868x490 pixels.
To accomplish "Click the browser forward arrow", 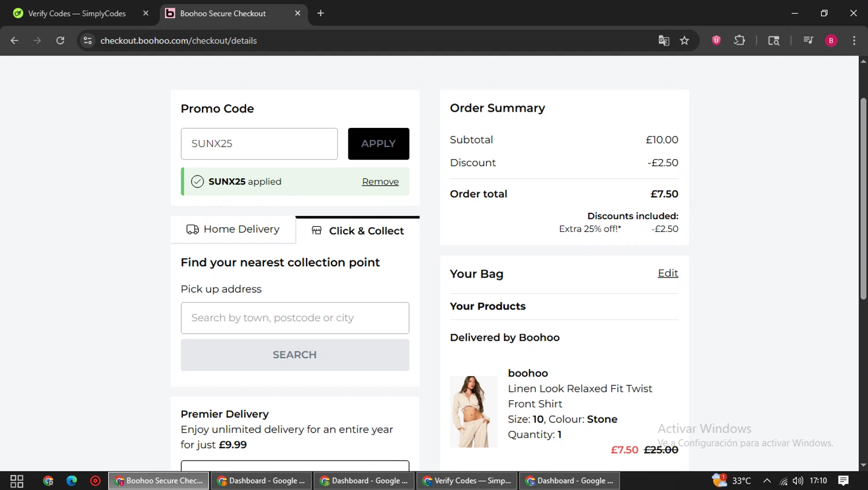I will 37,40.
